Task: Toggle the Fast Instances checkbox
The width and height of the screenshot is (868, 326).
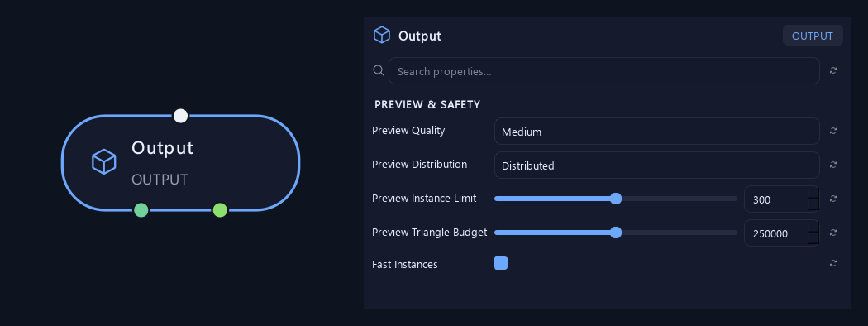Action: [501, 263]
